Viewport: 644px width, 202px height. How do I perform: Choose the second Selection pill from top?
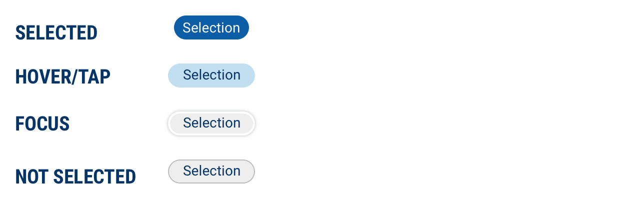coord(211,75)
